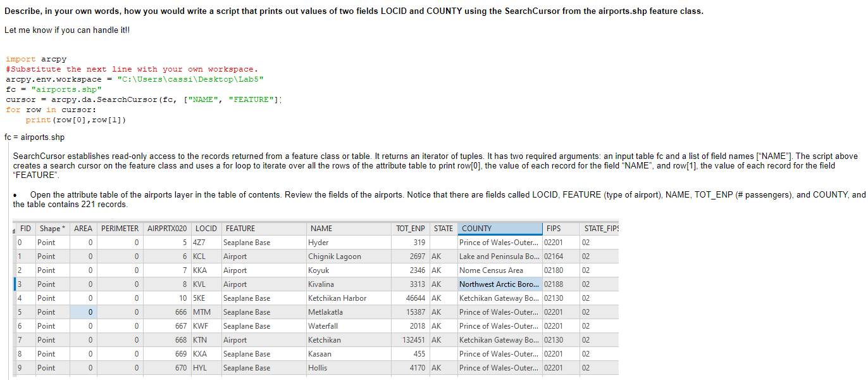Click the '132451' TOT_ENP cell
The width and height of the screenshot is (868, 380).
click(411, 340)
